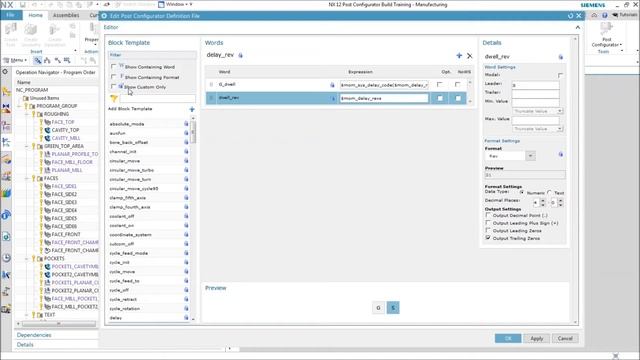Click settings gear icon above resource bar
Image resolution: width=640 pixels, height=360 pixels.
[5, 72]
